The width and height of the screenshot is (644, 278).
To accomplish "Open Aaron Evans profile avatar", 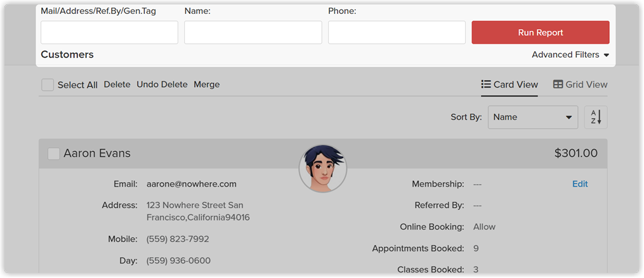I will (x=323, y=168).
